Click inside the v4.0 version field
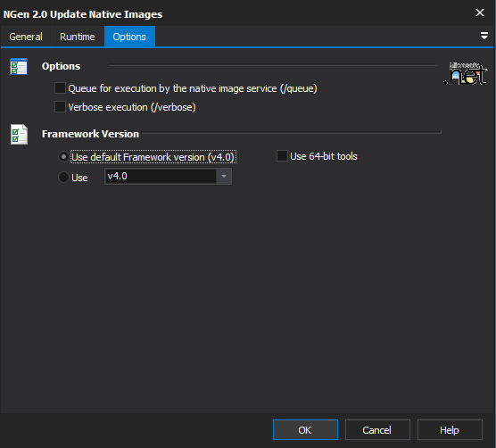The image size is (496, 448). point(161,176)
